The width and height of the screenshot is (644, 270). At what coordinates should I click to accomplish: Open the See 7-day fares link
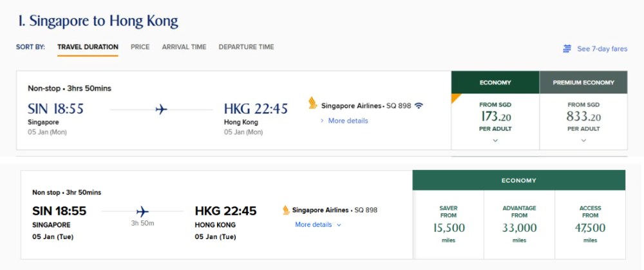point(601,49)
